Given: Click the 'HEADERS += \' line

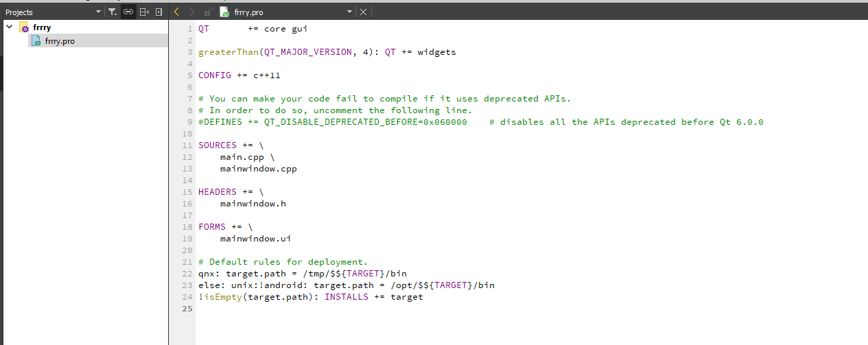Looking at the screenshot, I should pyautogui.click(x=231, y=192).
